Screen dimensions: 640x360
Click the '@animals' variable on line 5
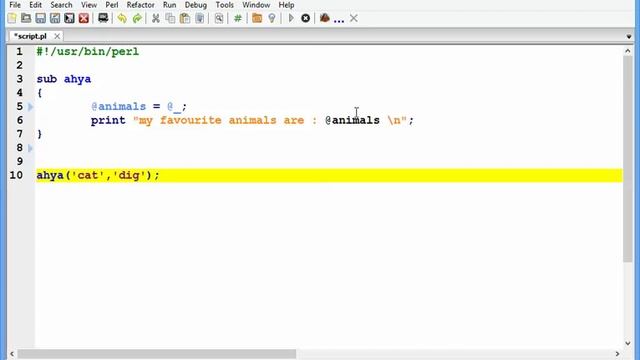pos(118,107)
